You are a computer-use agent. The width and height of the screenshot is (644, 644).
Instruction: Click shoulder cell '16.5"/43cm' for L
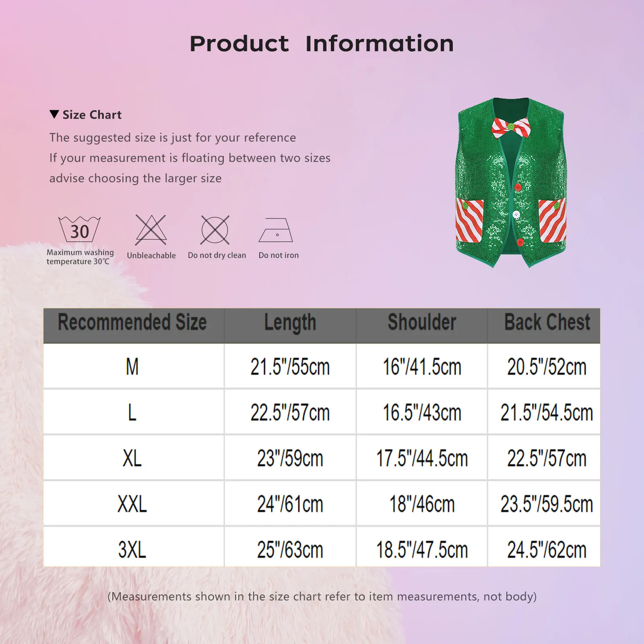click(422, 412)
